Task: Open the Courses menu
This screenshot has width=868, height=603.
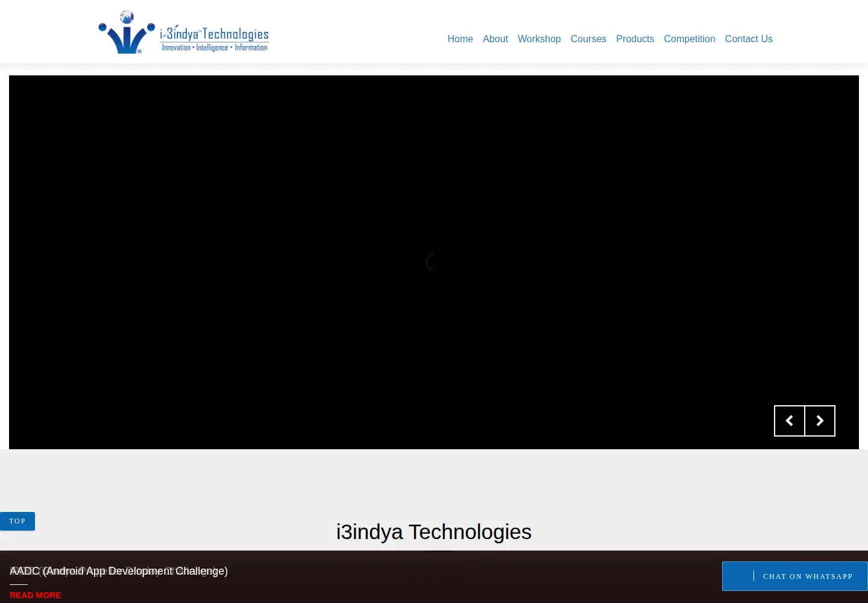Action: tap(588, 39)
